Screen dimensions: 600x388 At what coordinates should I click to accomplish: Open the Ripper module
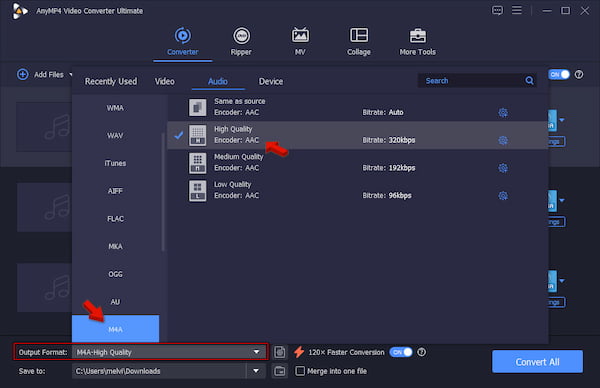241,41
